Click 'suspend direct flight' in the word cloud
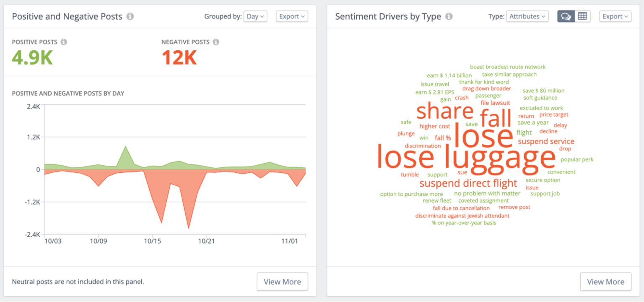The image size is (644, 302). point(468,183)
